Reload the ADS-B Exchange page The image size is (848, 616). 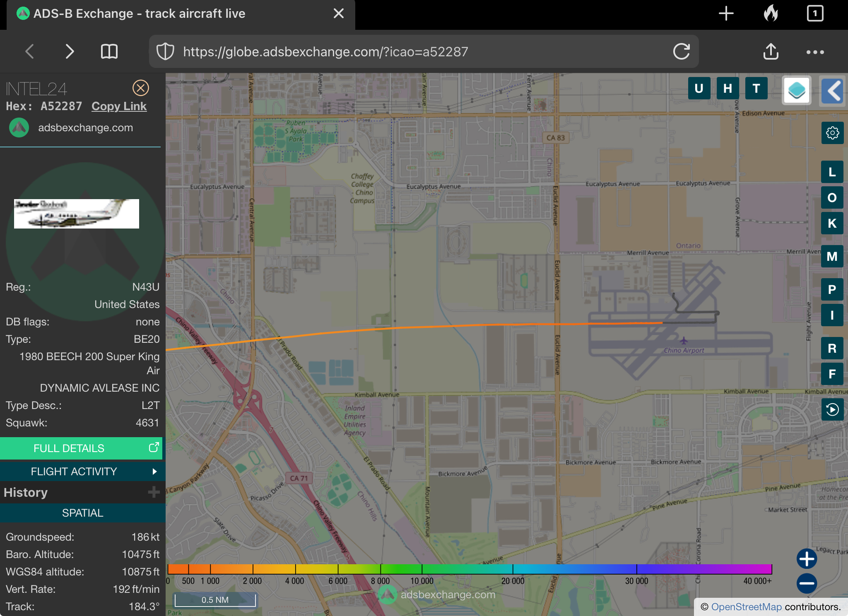tap(681, 52)
